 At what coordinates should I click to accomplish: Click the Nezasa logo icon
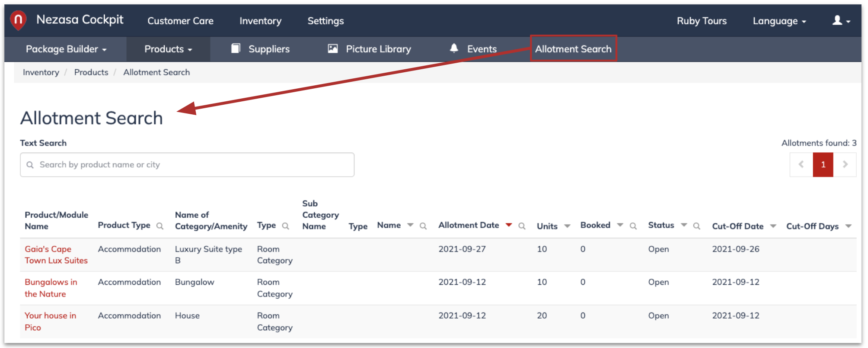click(18, 20)
